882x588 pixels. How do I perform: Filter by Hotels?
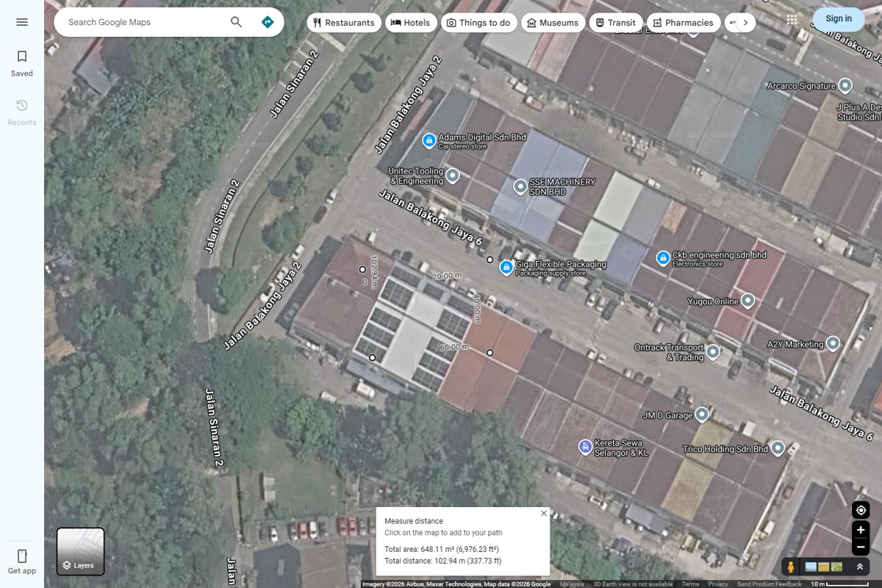[410, 23]
